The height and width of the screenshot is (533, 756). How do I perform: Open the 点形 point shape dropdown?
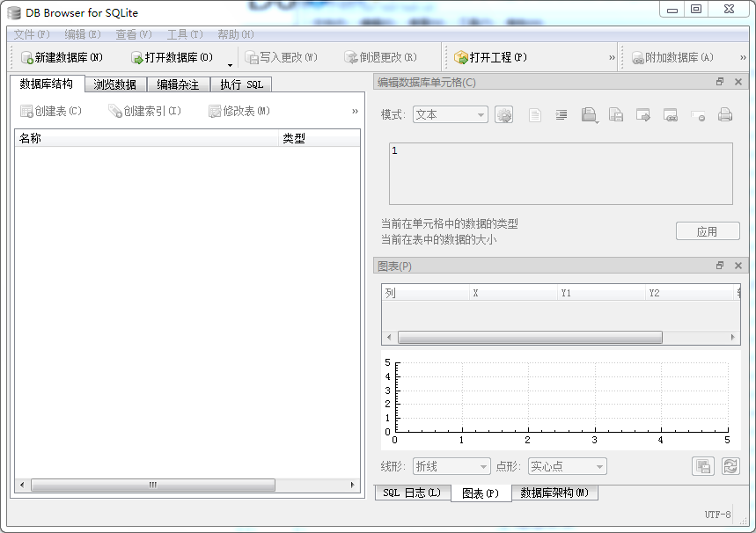(567, 466)
